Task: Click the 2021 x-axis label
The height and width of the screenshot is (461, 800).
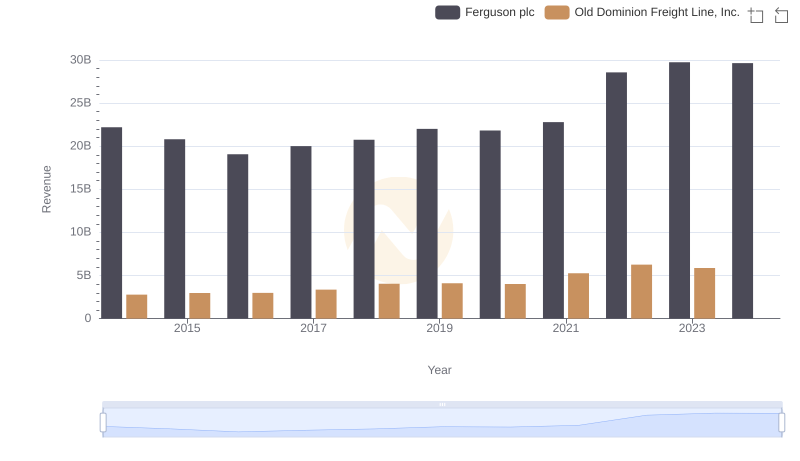Action: point(566,328)
